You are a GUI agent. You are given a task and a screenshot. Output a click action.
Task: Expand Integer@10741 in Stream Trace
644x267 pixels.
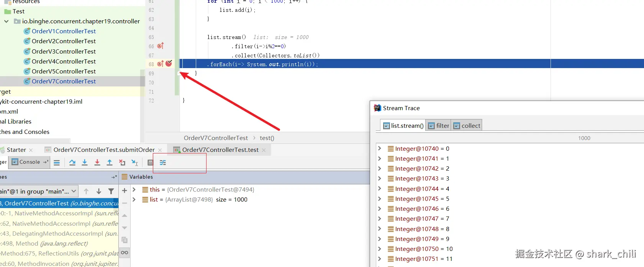click(380, 158)
